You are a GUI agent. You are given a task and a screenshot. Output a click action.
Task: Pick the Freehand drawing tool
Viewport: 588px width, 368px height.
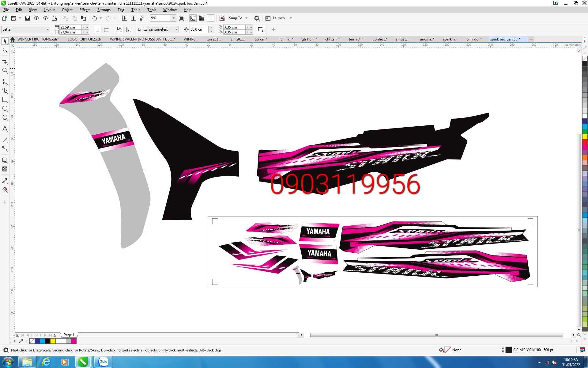tap(5, 82)
